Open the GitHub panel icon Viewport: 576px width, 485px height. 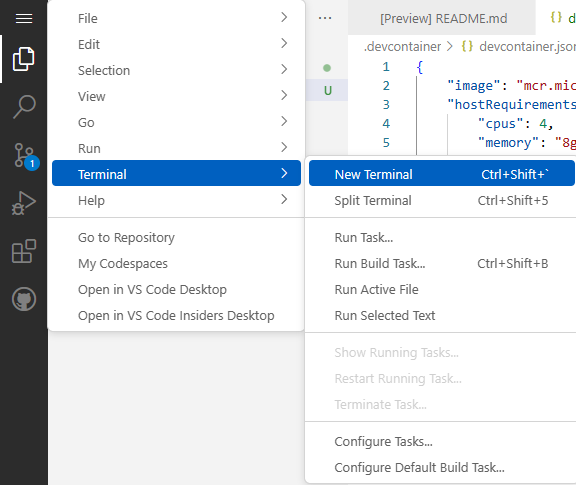click(x=24, y=299)
